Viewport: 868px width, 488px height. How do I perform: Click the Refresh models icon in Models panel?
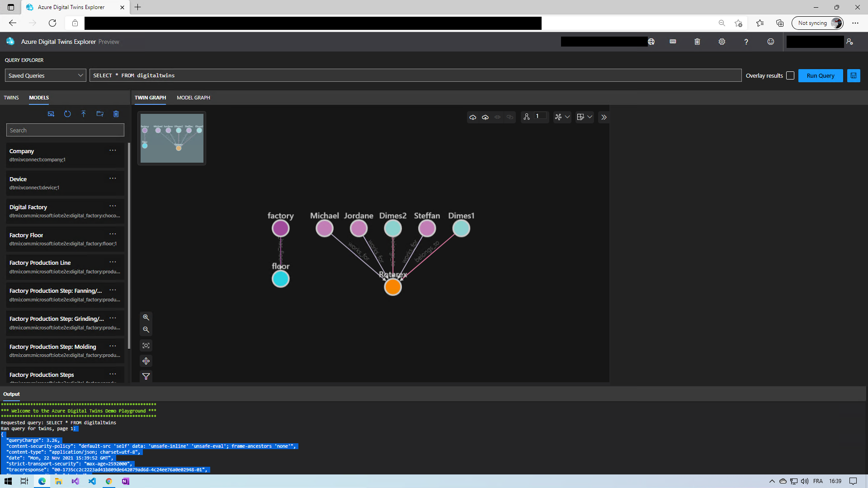point(67,114)
